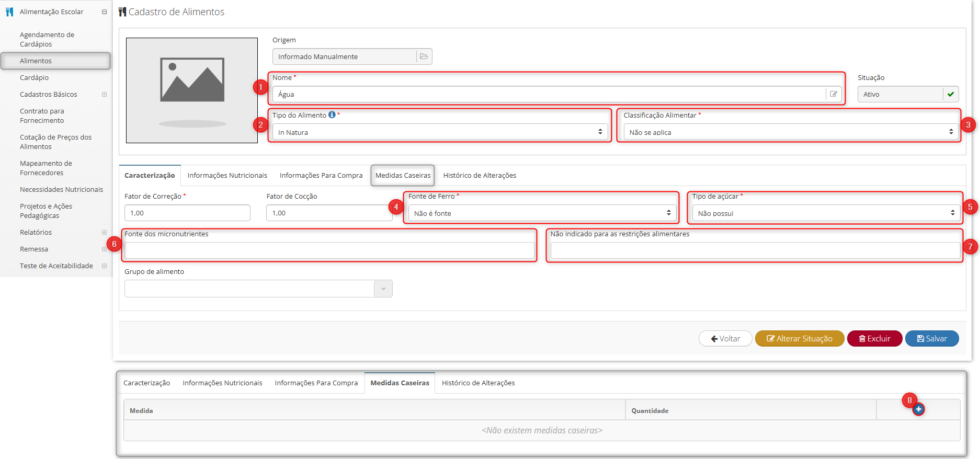Click the Cadastro de Alimentos page title
The width and height of the screenshot is (980, 459).
pyautogui.click(x=176, y=12)
